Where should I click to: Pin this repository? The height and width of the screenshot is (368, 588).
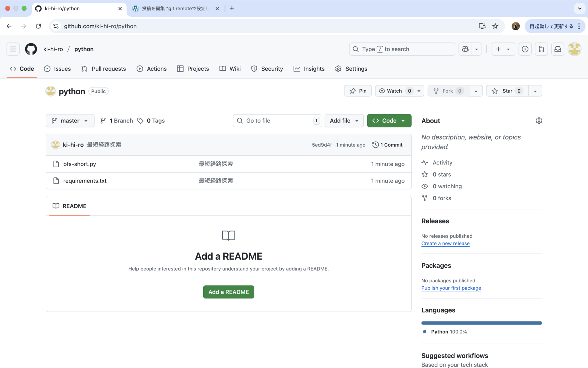pos(357,91)
